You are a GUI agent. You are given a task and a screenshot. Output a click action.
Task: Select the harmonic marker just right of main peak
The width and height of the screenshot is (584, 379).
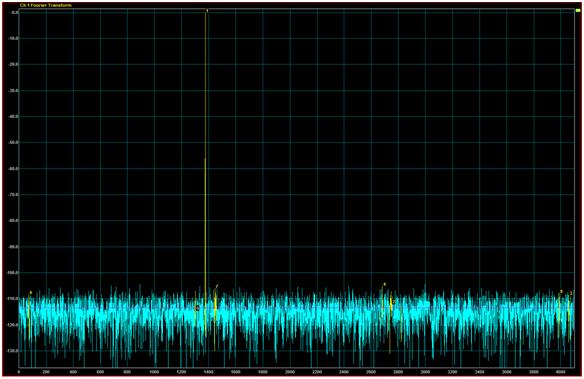tap(217, 286)
